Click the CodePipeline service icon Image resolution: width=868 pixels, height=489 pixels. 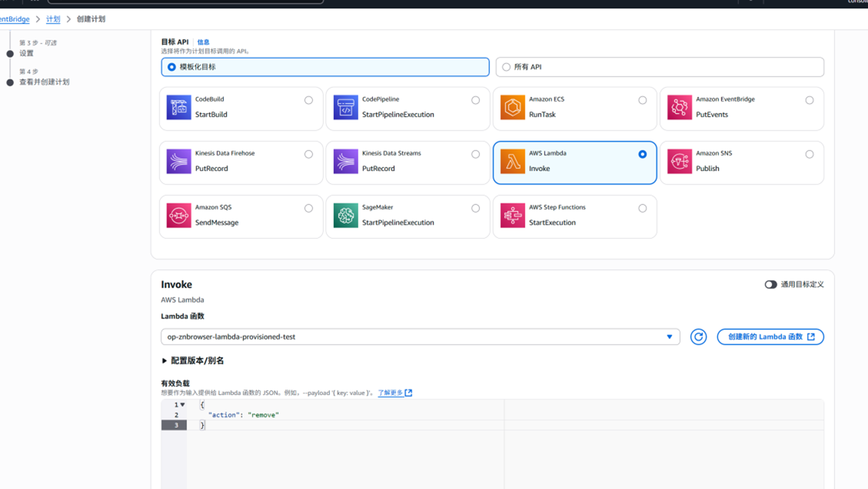345,107
